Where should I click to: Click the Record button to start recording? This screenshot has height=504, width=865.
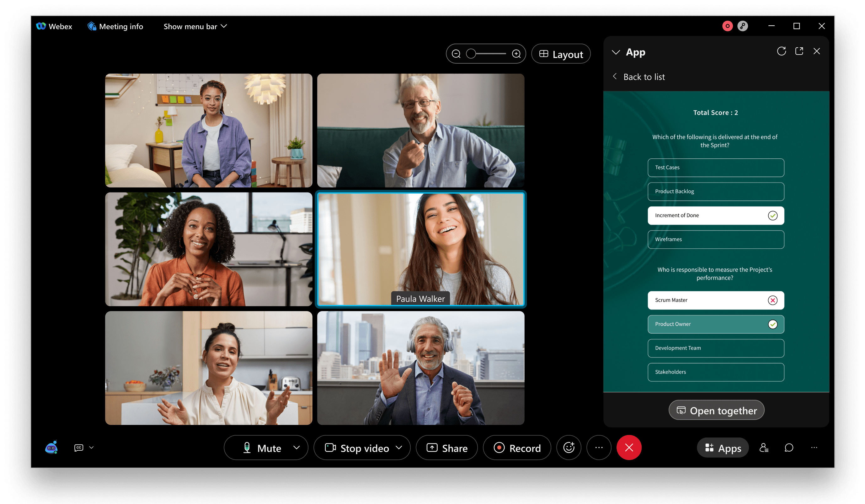pyautogui.click(x=517, y=447)
